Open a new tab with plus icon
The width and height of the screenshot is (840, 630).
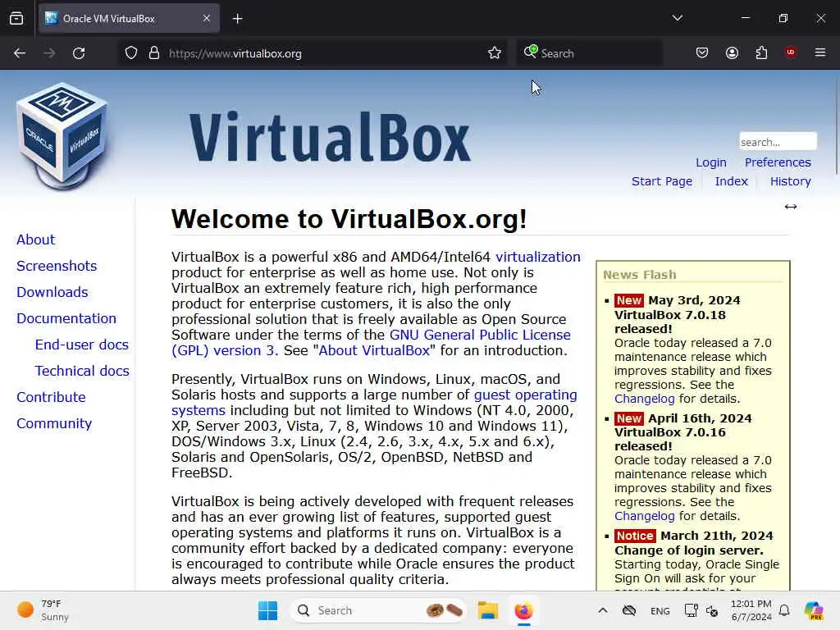pos(237,19)
